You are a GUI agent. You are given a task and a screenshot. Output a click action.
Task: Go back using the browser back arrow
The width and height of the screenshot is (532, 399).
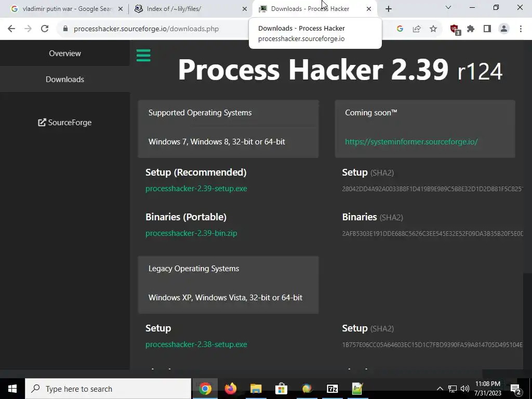[x=11, y=29]
